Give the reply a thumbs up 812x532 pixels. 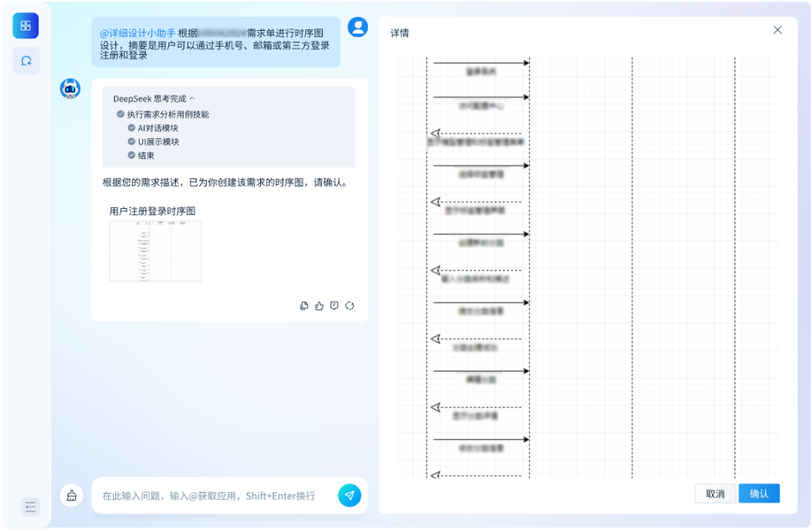point(319,306)
